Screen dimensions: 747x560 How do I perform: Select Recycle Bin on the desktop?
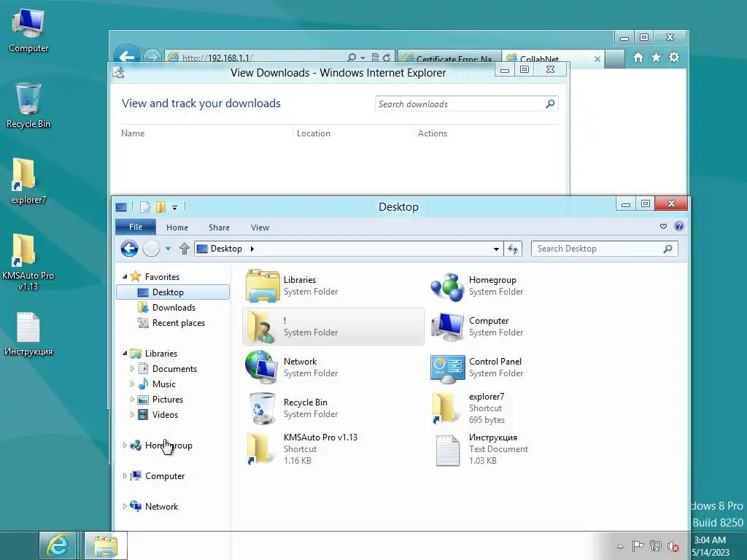(28, 106)
